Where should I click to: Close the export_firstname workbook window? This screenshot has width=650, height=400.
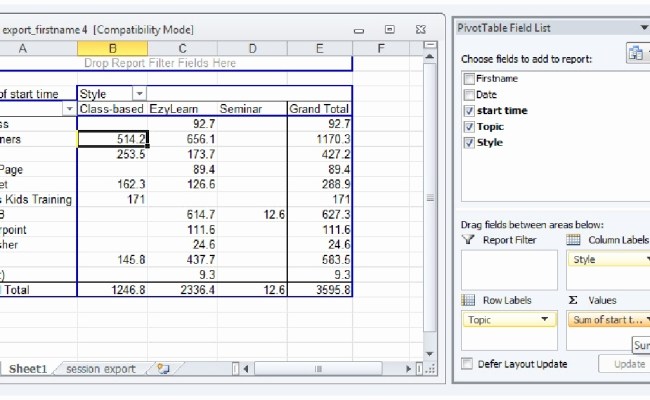(420, 29)
